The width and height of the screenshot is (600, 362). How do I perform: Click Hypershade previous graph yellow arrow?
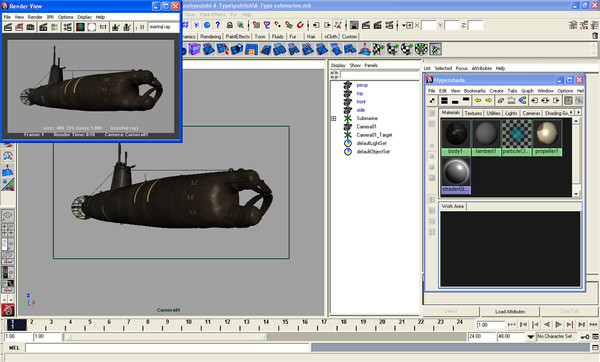pos(478,101)
